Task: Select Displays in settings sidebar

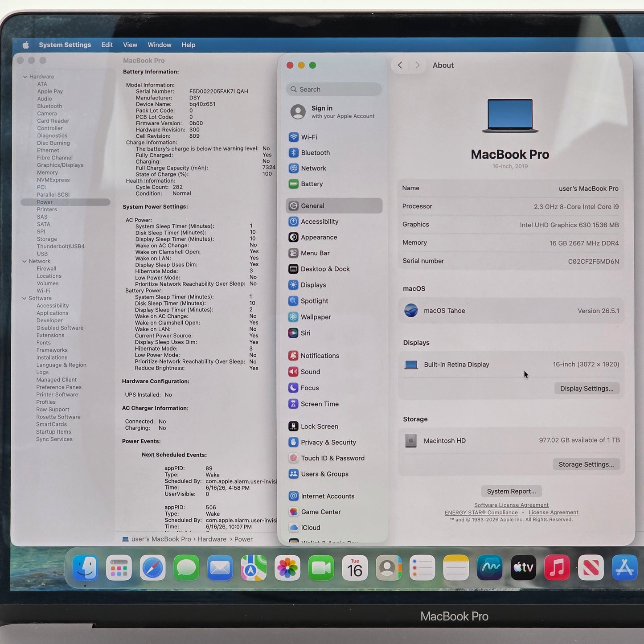Action: [334, 285]
